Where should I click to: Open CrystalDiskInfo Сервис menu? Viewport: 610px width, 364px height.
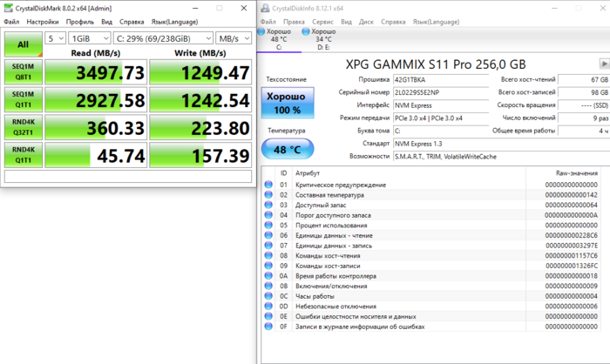point(322,22)
